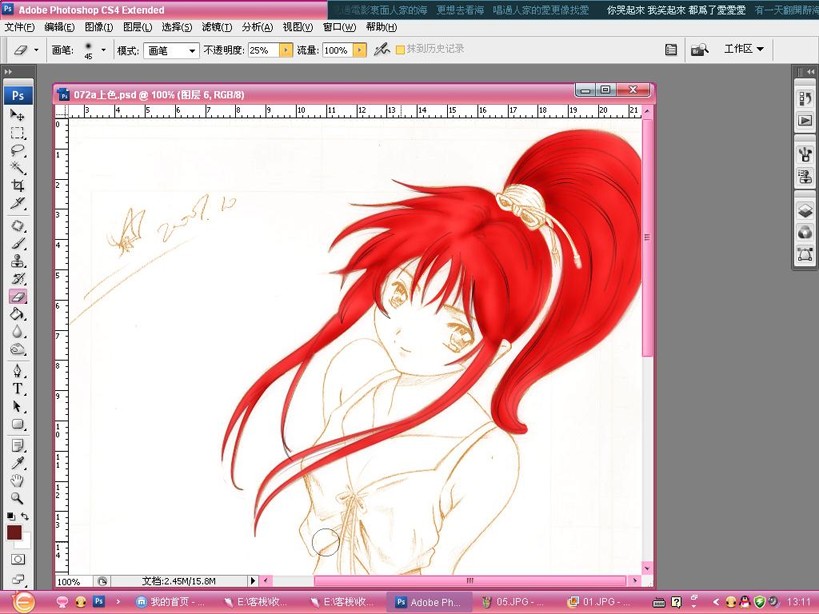Select the Lasso tool
Viewport: 819px width, 614px height.
click(18, 150)
